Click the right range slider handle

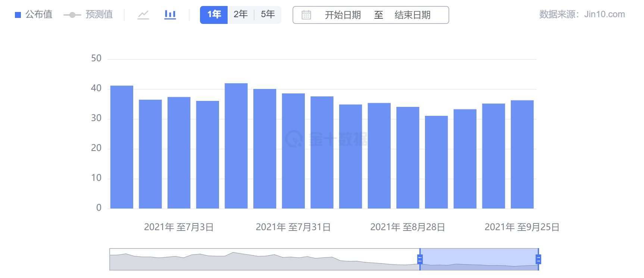coord(538,259)
